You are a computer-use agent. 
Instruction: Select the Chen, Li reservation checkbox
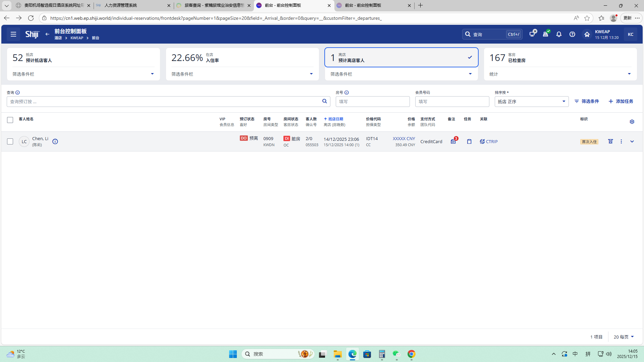point(10,141)
